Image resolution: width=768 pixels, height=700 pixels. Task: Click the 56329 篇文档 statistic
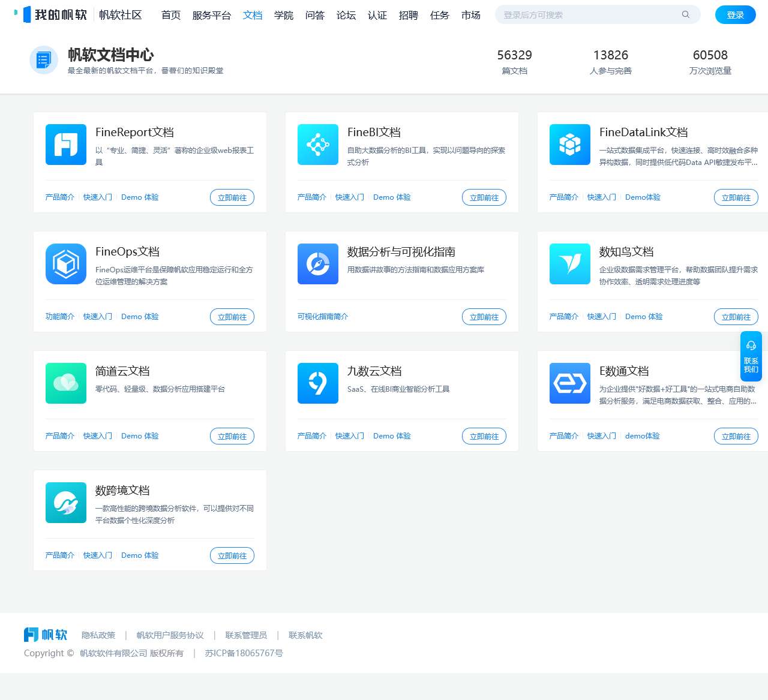pyautogui.click(x=515, y=62)
